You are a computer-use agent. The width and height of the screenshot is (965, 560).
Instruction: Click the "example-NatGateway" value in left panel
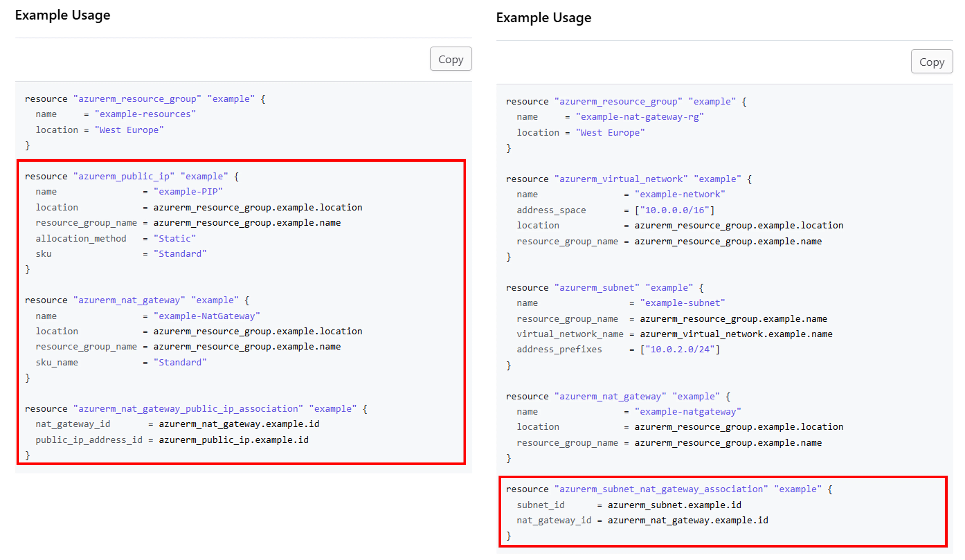coord(207,316)
